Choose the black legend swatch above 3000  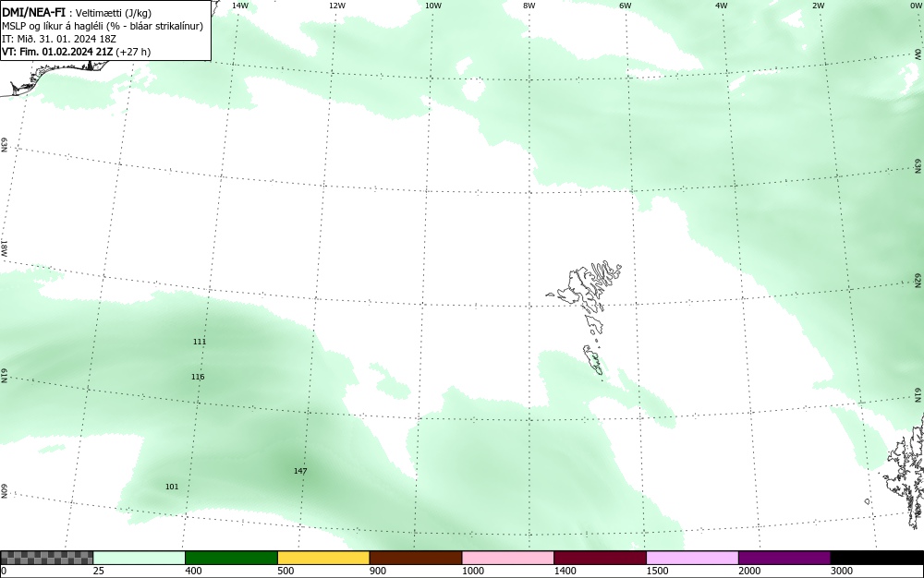[x=877, y=558]
